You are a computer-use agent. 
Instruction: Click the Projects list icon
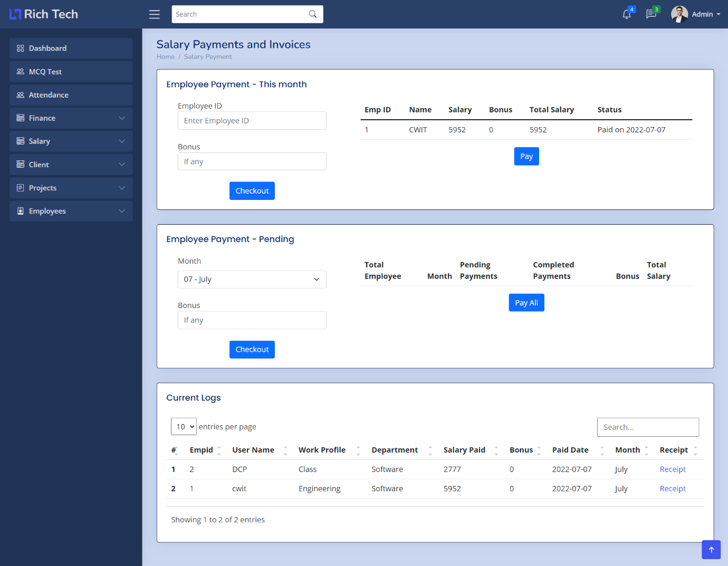[21, 188]
